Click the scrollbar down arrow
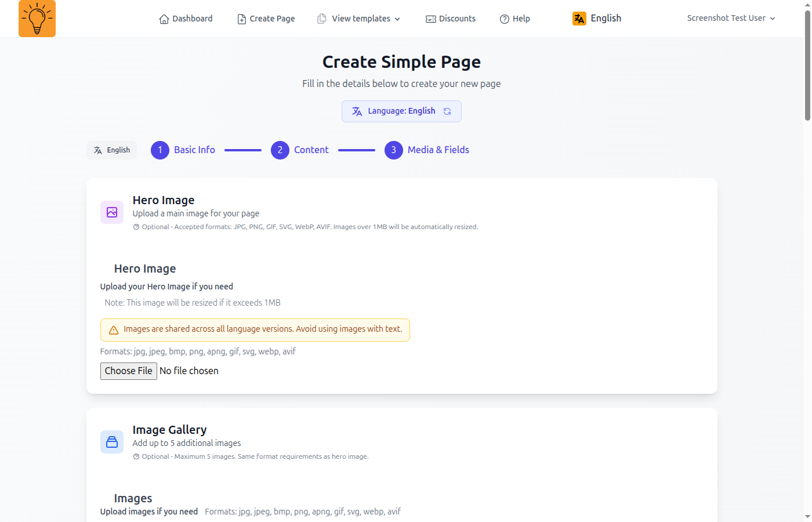The image size is (812, 522). 807,517
